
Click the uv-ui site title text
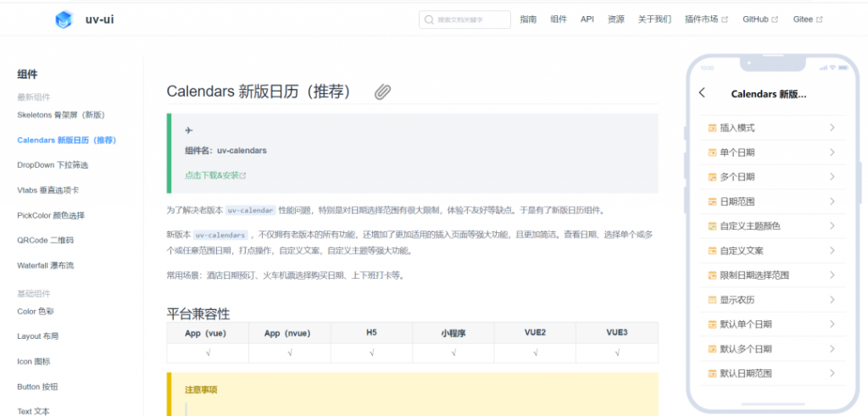pos(100,20)
